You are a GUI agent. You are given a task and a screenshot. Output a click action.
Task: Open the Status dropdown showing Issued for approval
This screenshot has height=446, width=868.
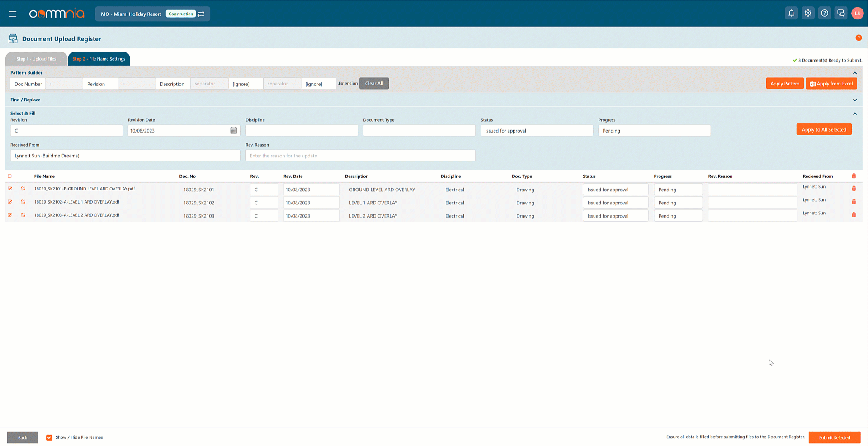[x=537, y=131]
